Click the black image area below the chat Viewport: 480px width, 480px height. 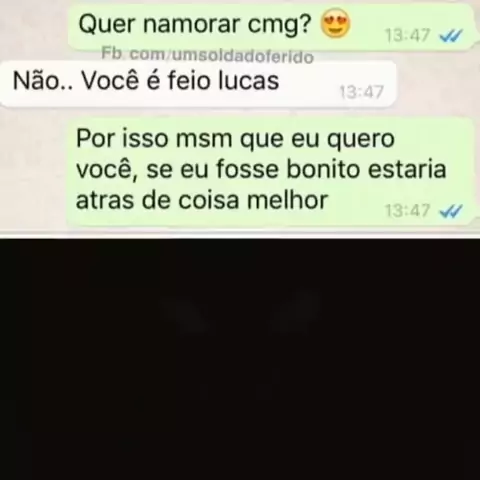pyautogui.click(x=240, y=359)
